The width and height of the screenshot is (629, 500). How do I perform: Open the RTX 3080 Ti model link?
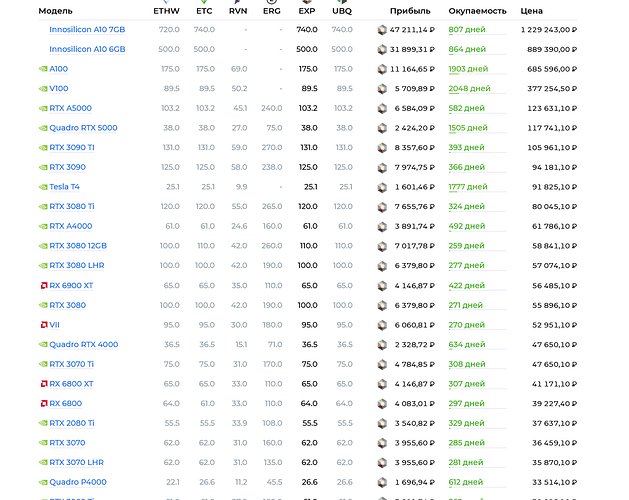pos(72,207)
